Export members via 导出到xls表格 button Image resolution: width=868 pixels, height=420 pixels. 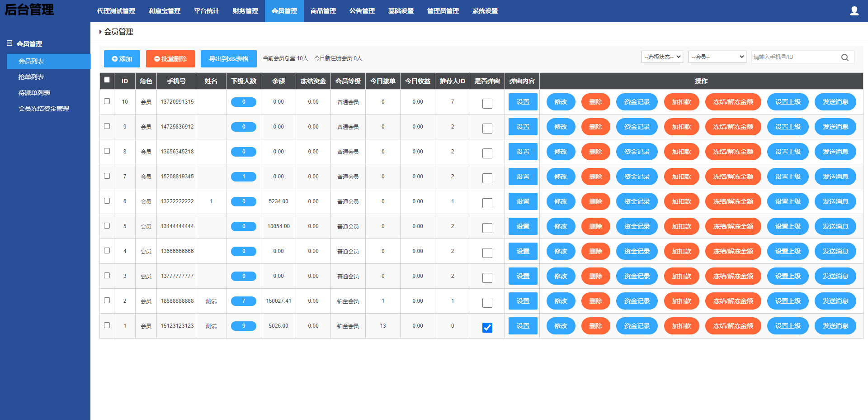[228, 59]
